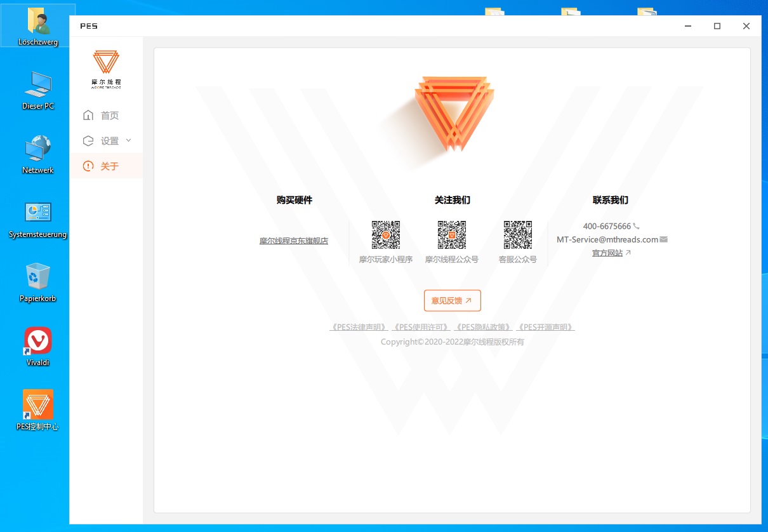The height and width of the screenshot is (532, 768).
Task: Open the 《PES使用许可》 link
Action: click(x=421, y=328)
